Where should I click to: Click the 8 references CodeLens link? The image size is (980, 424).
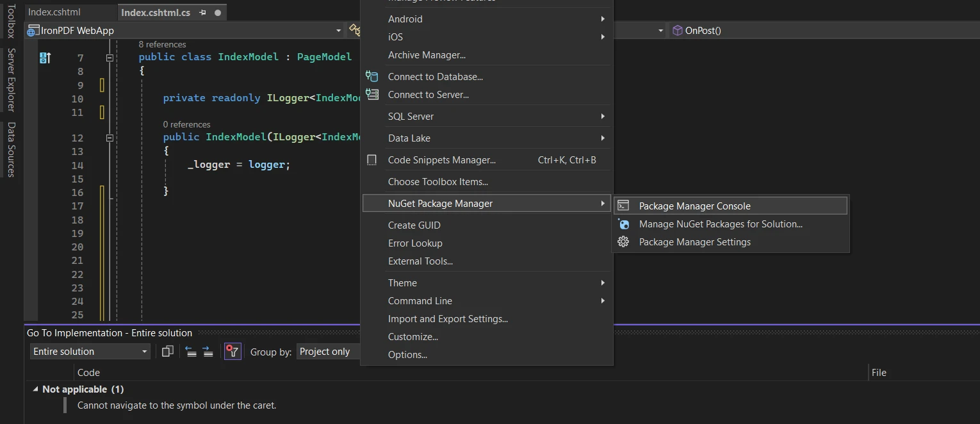point(162,44)
